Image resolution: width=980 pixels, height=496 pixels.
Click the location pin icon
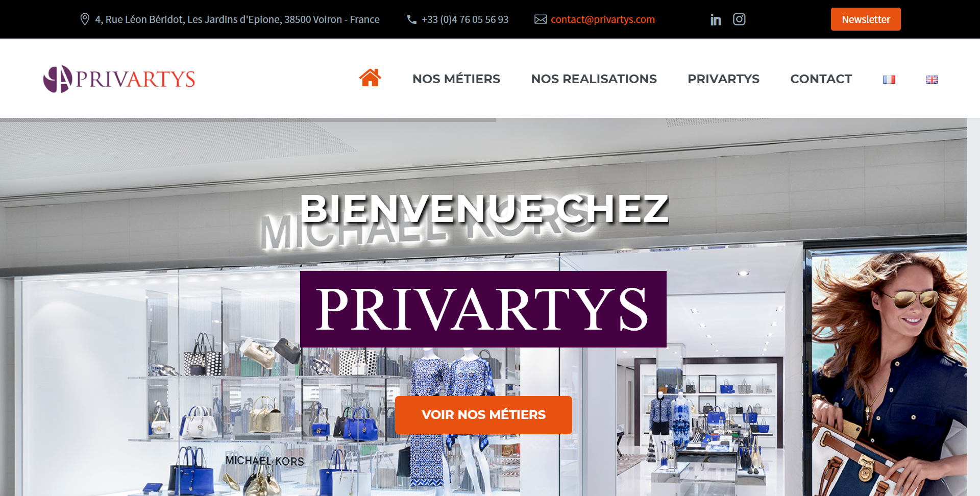click(85, 19)
